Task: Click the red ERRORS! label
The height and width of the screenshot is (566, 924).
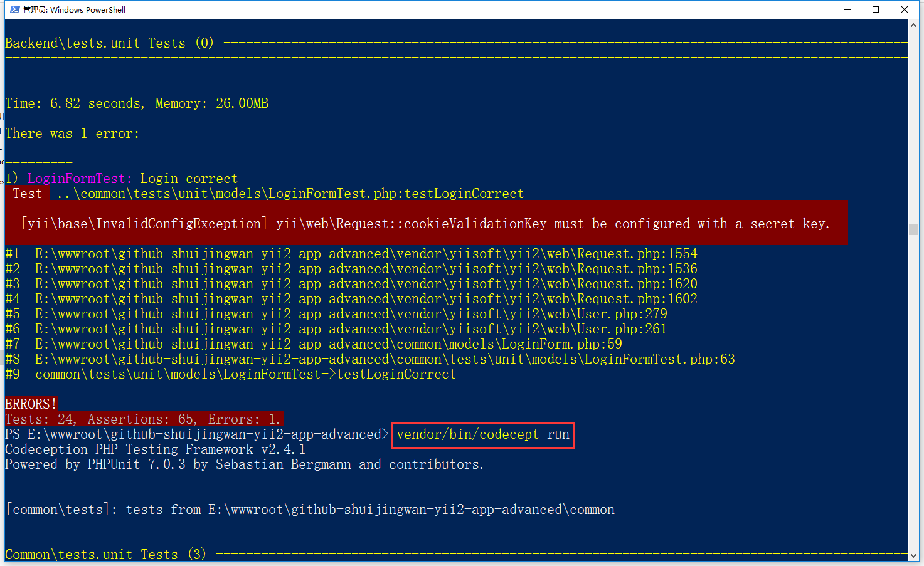Action: tap(31, 404)
